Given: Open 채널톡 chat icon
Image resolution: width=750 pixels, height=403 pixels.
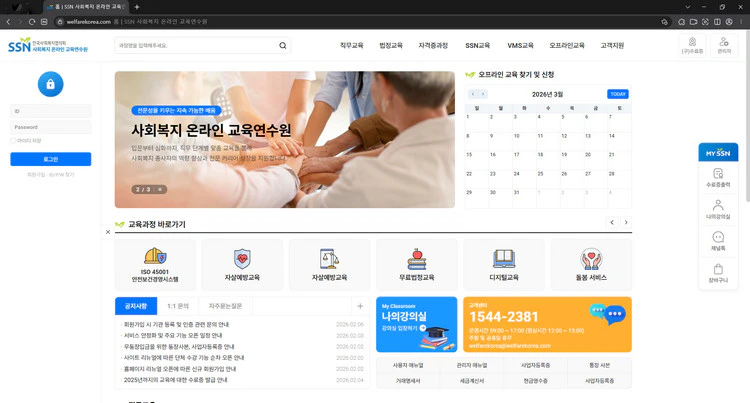Looking at the screenshot, I should tap(718, 241).
